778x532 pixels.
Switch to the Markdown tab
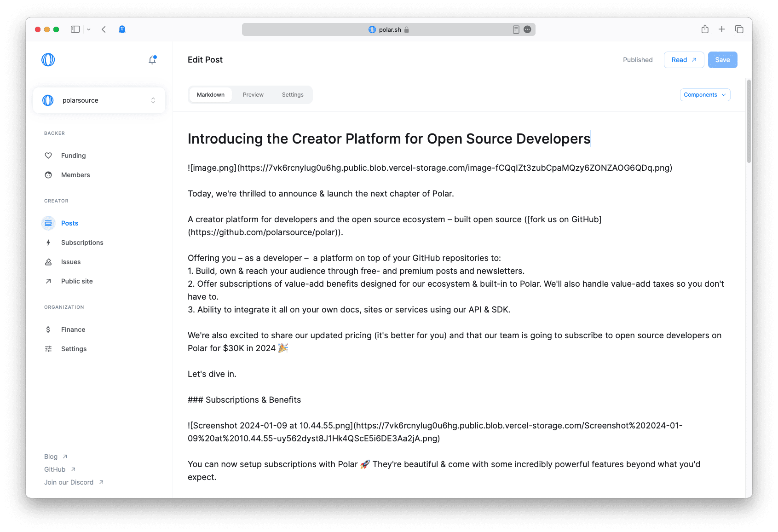pyautogui.click(x=211, y=95)
